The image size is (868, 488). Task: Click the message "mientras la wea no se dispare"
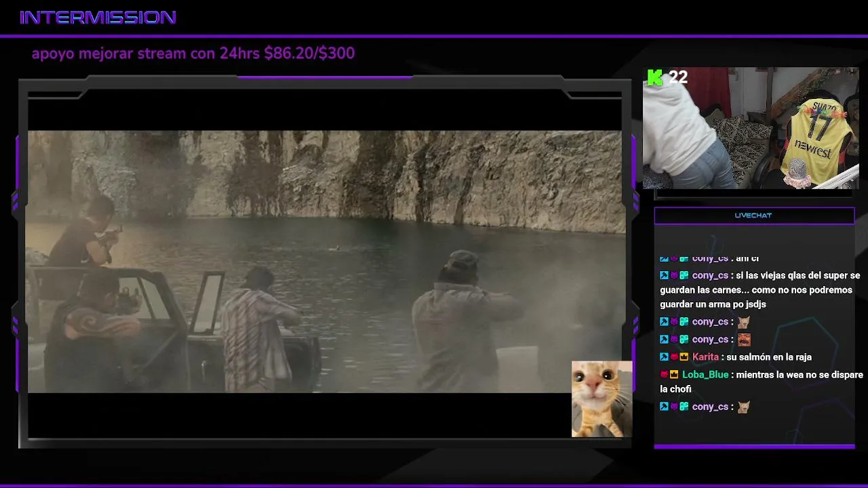(800, 375)
